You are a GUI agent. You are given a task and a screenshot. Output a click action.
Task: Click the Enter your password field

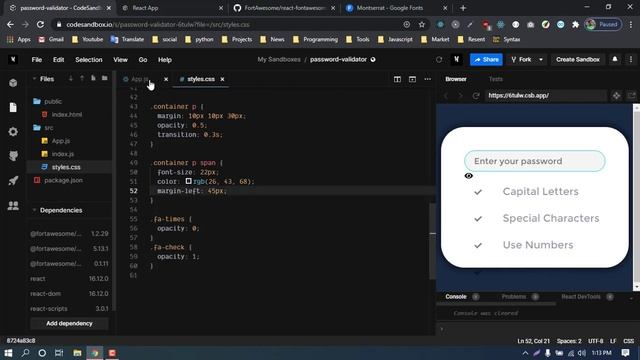[535, 161]
